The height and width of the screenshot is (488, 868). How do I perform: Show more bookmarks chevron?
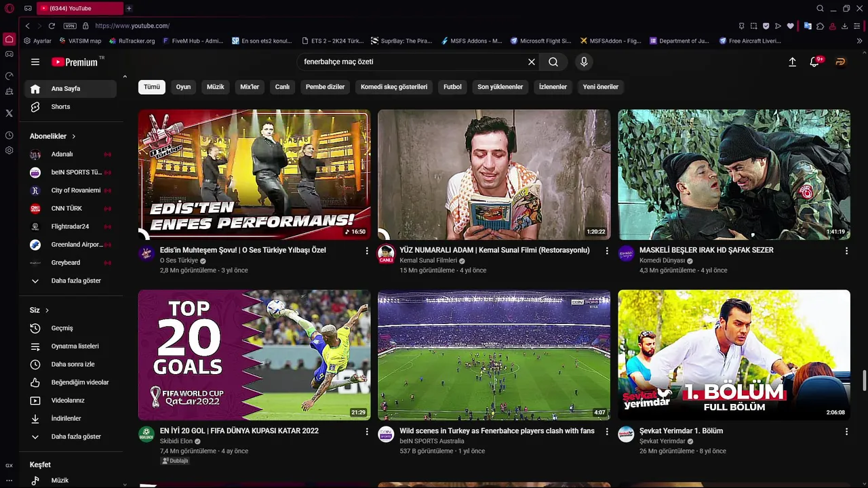[x=859, y=41]
